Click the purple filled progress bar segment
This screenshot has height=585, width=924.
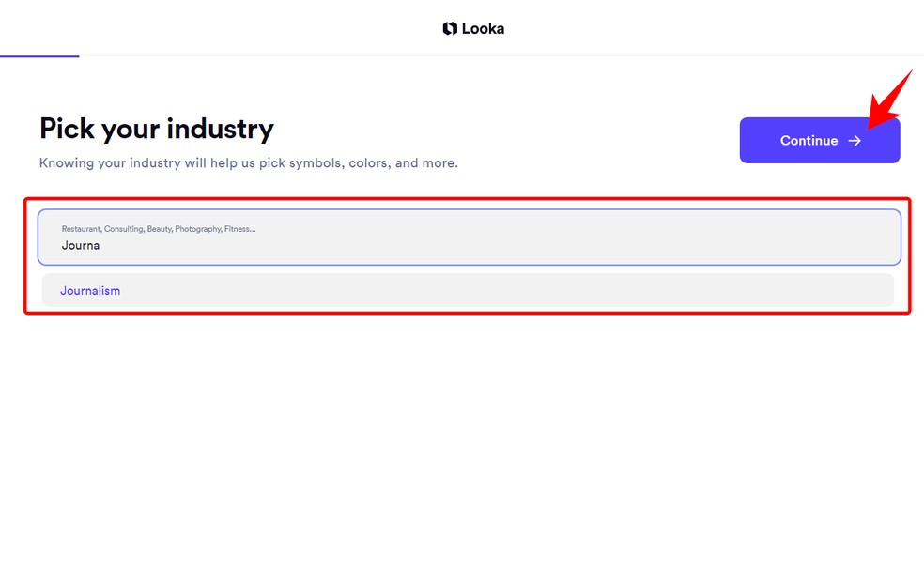coord(39,56)
